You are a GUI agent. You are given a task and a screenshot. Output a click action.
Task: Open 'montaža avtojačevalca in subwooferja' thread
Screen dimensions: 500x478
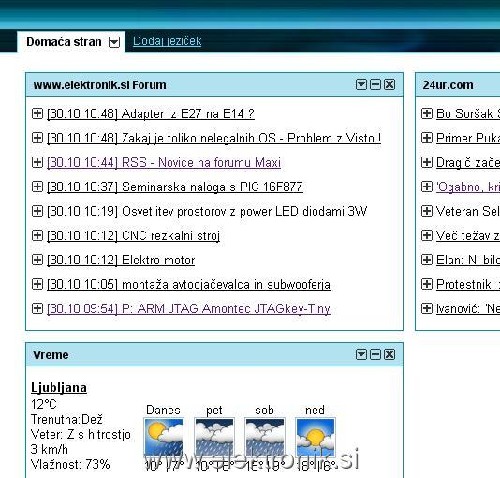(x=189, y=284)
